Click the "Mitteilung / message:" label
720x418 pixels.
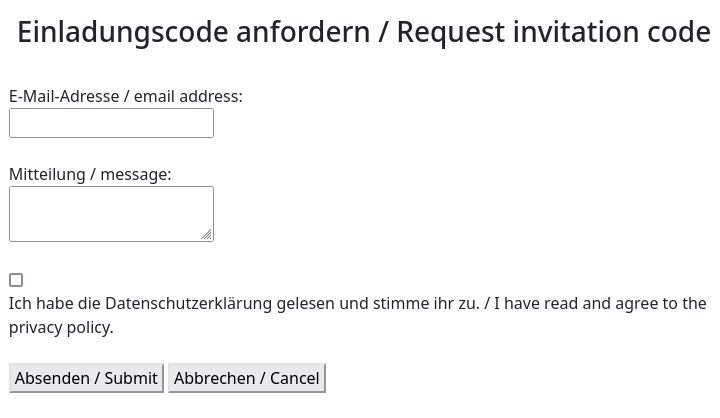pyautogui.click(x=90, y=174)
